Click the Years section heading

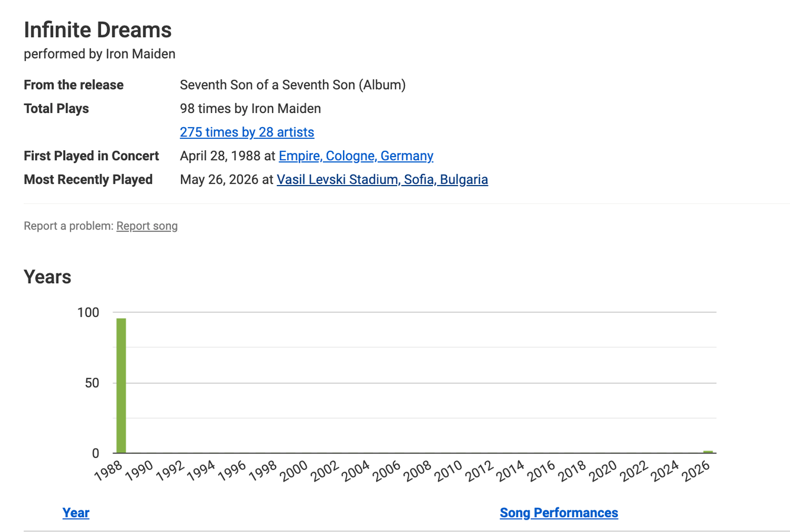click(x=47, y=277)
